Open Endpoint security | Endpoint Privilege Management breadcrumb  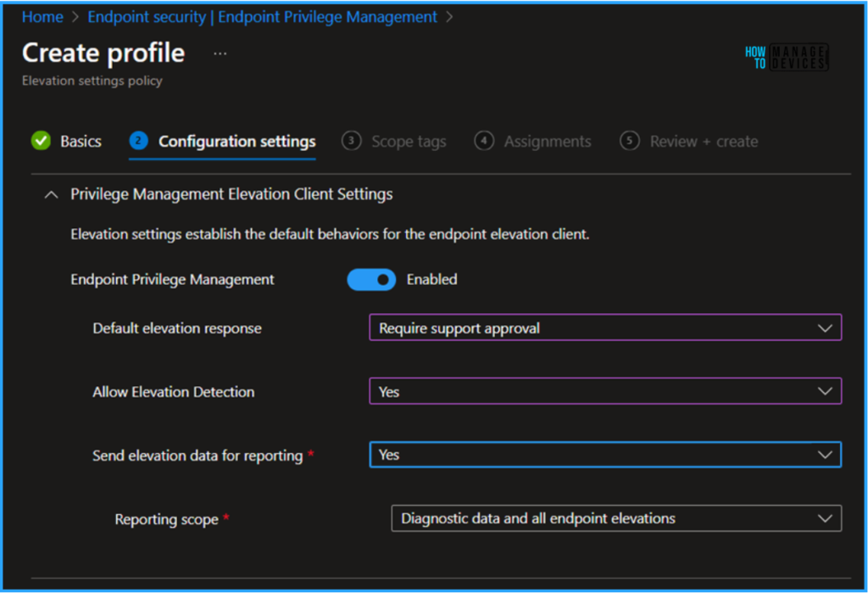[x=263, y=17]
